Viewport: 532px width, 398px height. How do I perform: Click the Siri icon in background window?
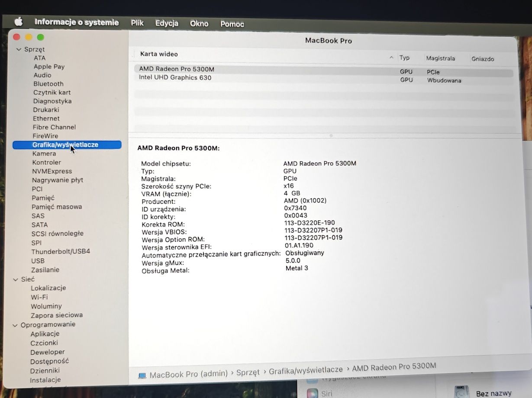(313, 394)
